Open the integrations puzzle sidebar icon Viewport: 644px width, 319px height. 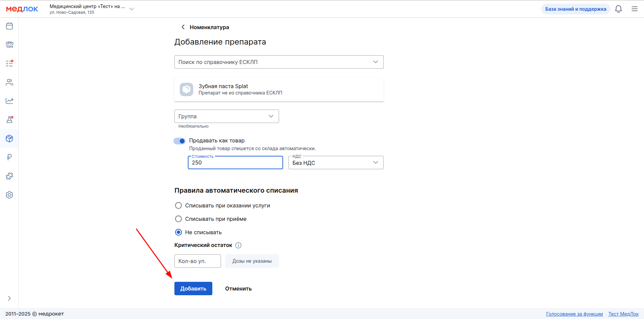point(9,176)
